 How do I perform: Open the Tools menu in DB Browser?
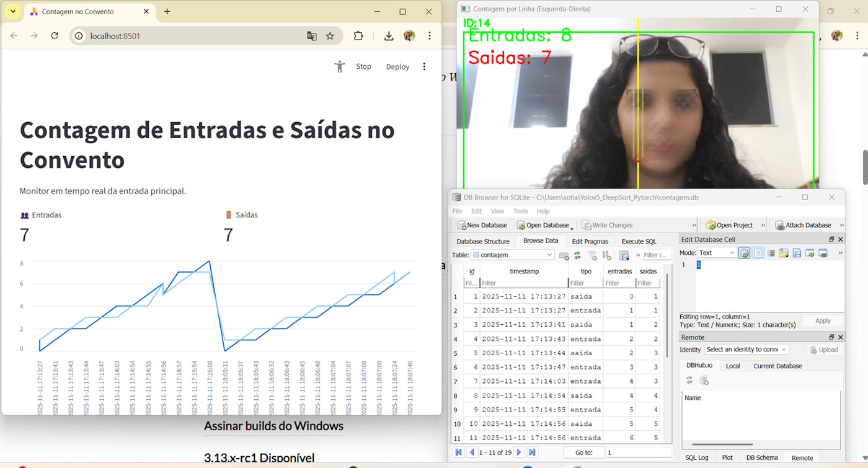point(520,211)
